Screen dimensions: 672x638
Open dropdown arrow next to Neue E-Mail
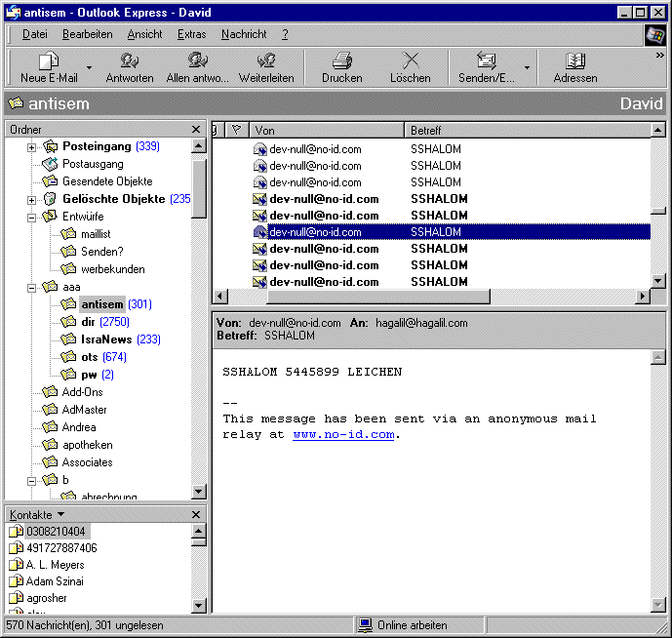pos(89,68)
